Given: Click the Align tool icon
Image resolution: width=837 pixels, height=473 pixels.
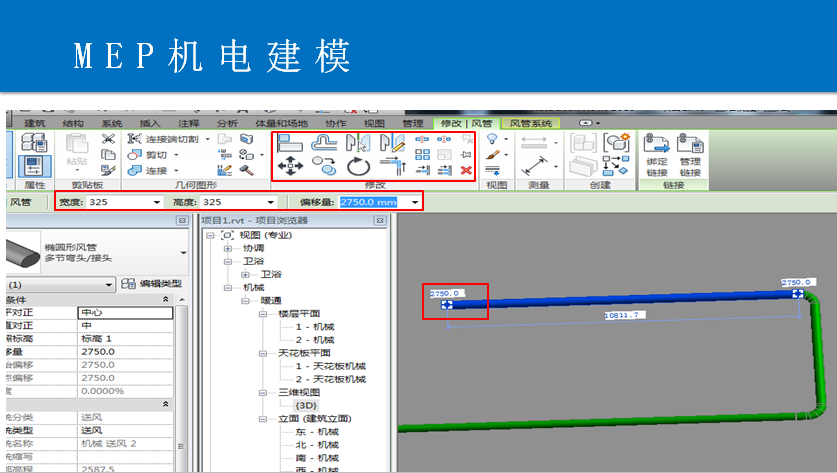Looking at the screenshot, I should 290,143.
